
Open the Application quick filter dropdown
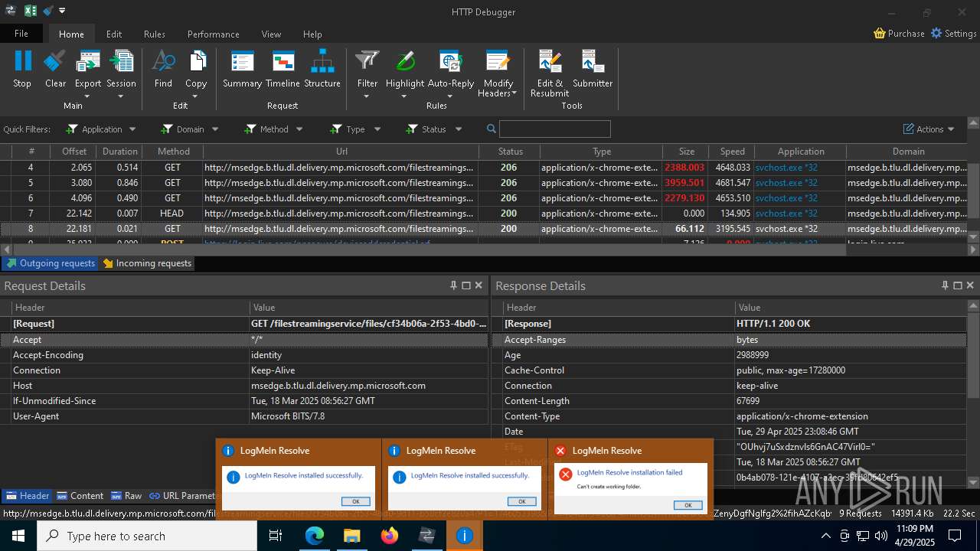(101, 129)
